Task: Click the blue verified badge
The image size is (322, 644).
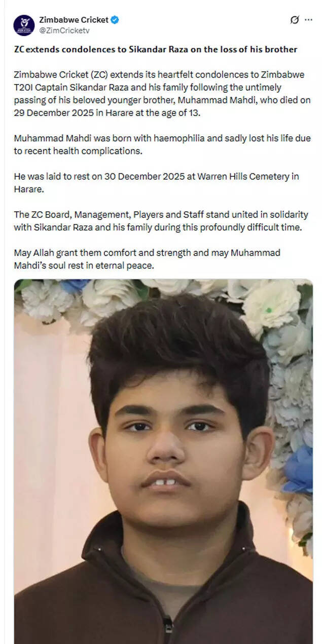Action: click(115, 20)
